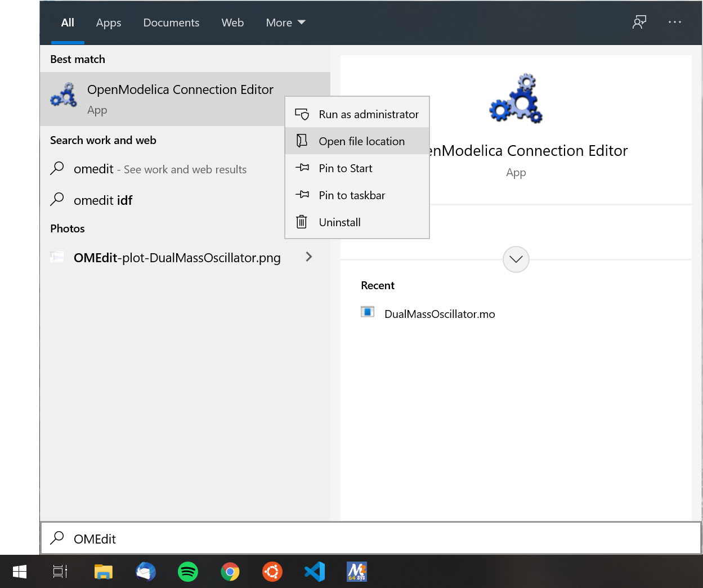Launch Visual Studio Code from taskbar
Screen dimensions: 703x588
(x=314, y=572)
